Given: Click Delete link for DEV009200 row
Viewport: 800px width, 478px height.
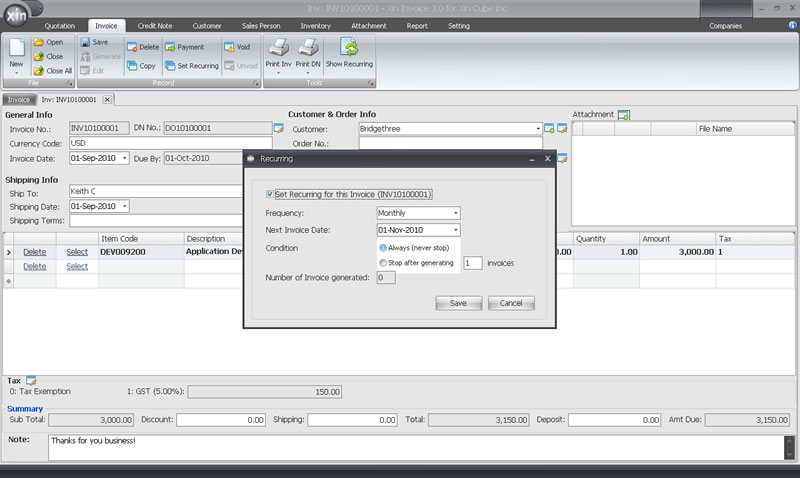Looking at the screenshot, I should [35, 252].
